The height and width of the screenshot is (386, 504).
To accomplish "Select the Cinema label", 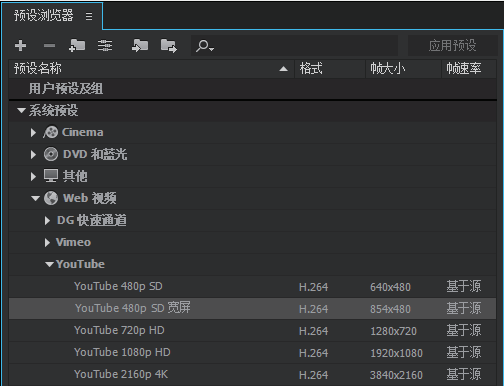I will point(82,132).
